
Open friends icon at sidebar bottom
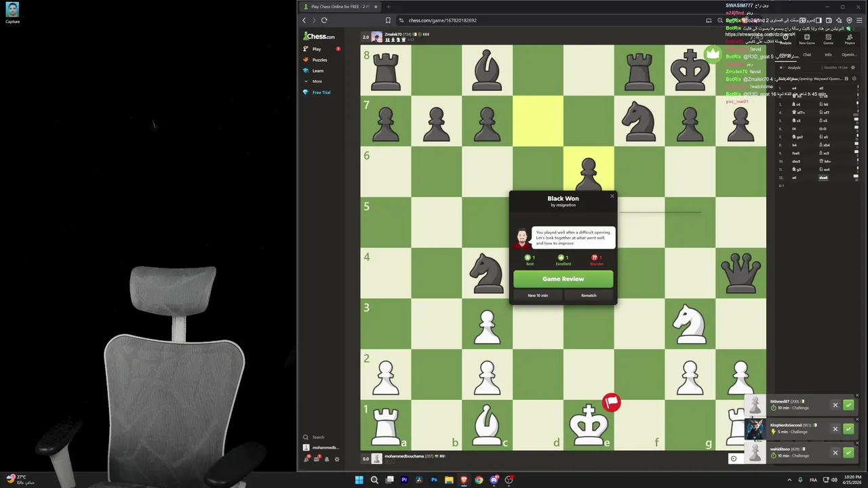(307, 460)
